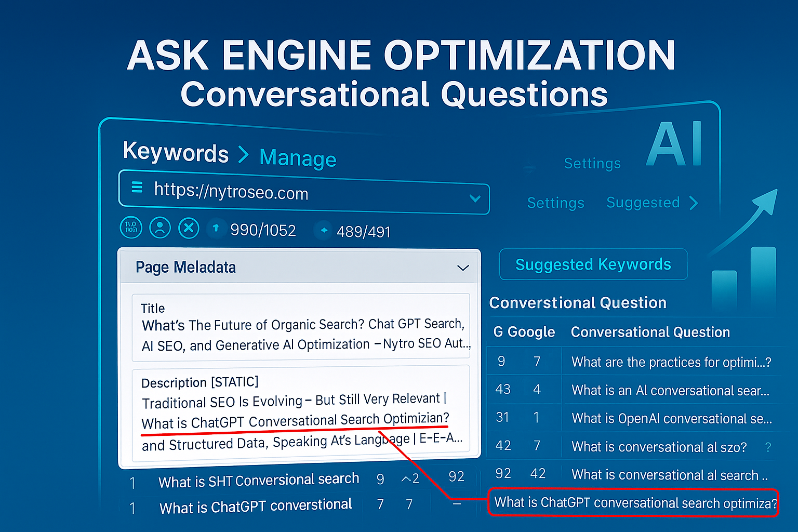
Task: Select the https://nytroseo.com URL text
Action: [x=231, y=191]
